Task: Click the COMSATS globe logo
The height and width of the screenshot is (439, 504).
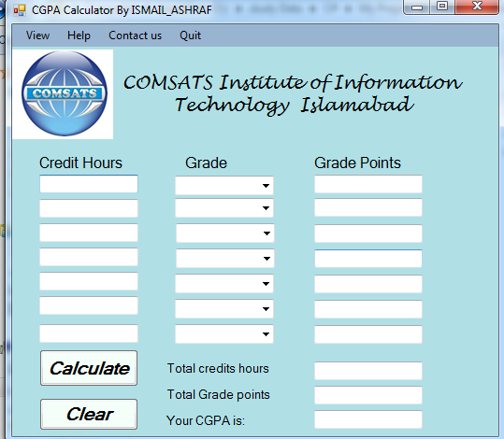Action: pyautogui.click(x=65, y=93)
